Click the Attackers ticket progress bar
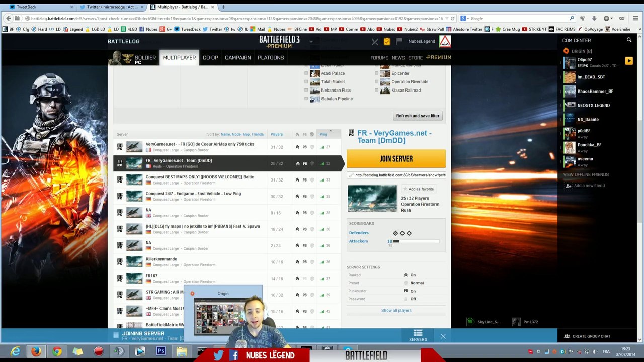 pos(416,241)
